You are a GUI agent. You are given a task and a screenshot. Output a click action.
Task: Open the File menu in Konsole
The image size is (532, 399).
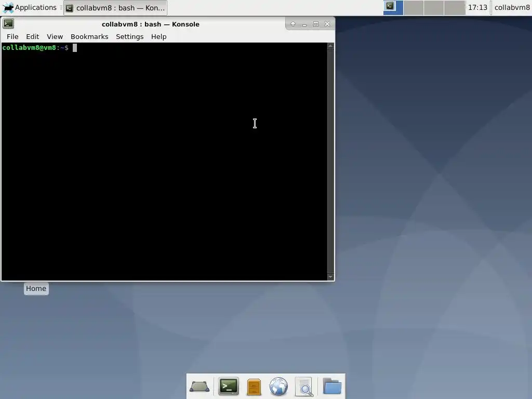[12, 37]
